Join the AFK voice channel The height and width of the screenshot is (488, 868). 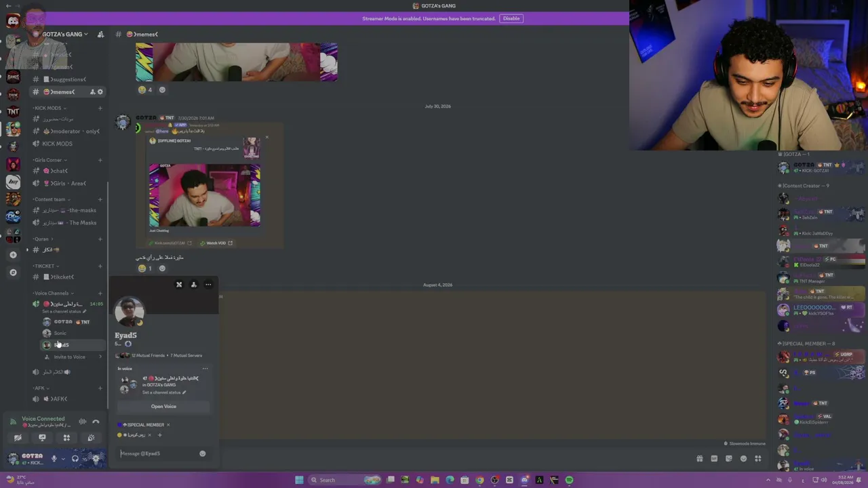[68, 399]
